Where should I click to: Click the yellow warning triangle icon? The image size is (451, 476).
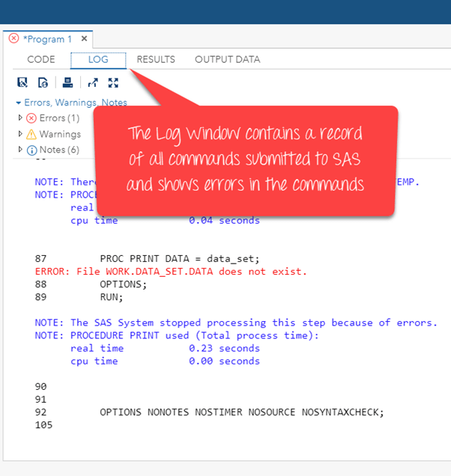pyautogui.click(x=31, y=135)
